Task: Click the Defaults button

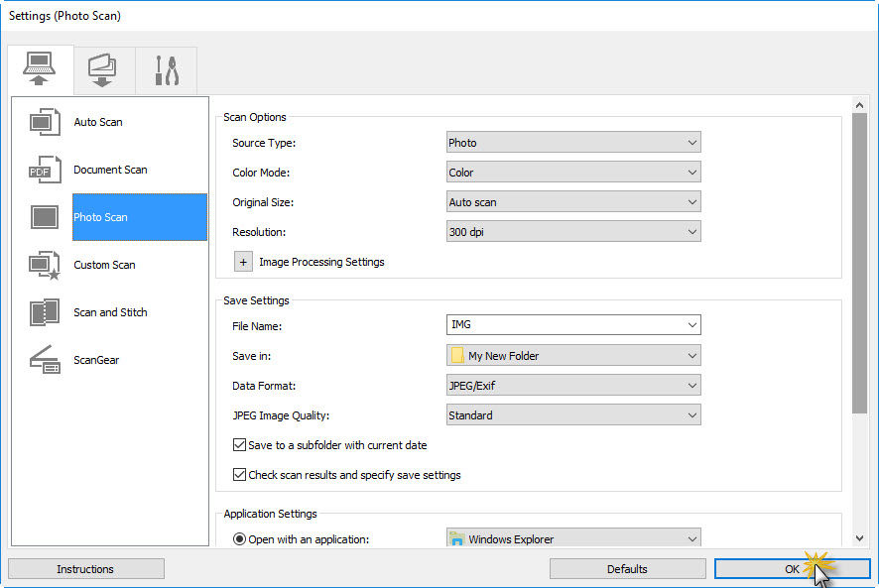Action: click(627, 569)
